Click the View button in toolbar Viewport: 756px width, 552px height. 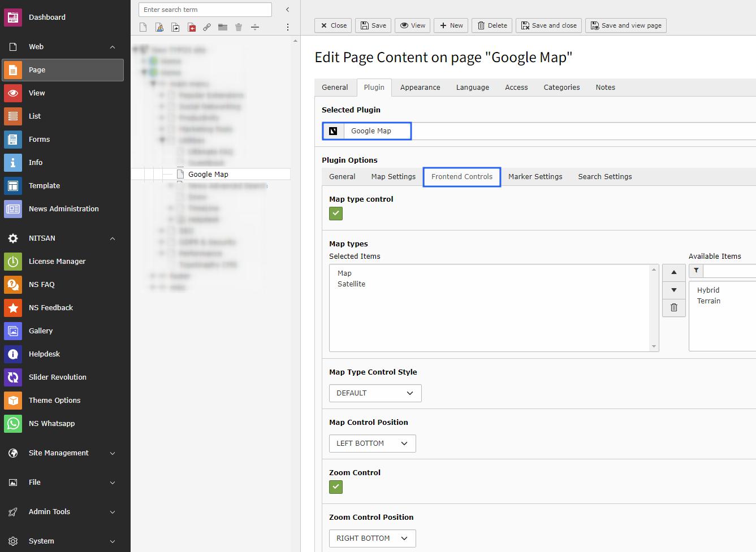click(413, 25)
